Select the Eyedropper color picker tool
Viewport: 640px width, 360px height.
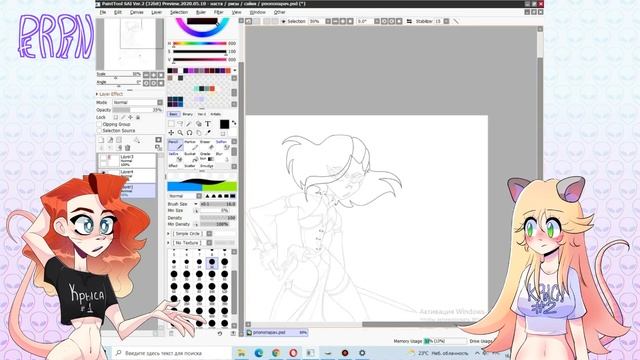point(208,133)
